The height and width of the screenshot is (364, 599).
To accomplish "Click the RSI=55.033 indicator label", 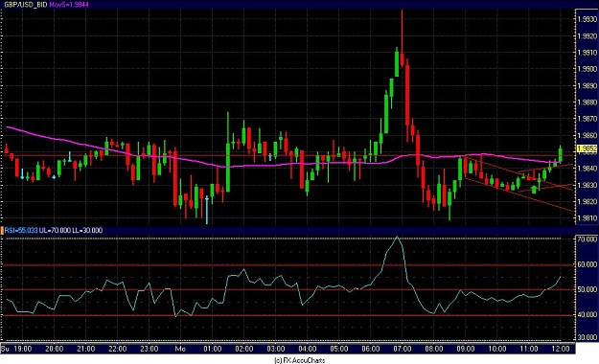I will pos(21,230).
